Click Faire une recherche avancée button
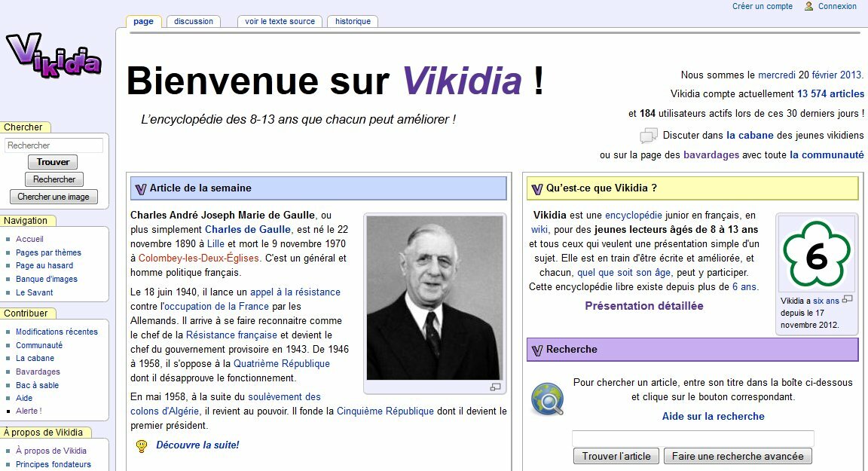This screenshot has height=471, width=868. click(738, 456)
